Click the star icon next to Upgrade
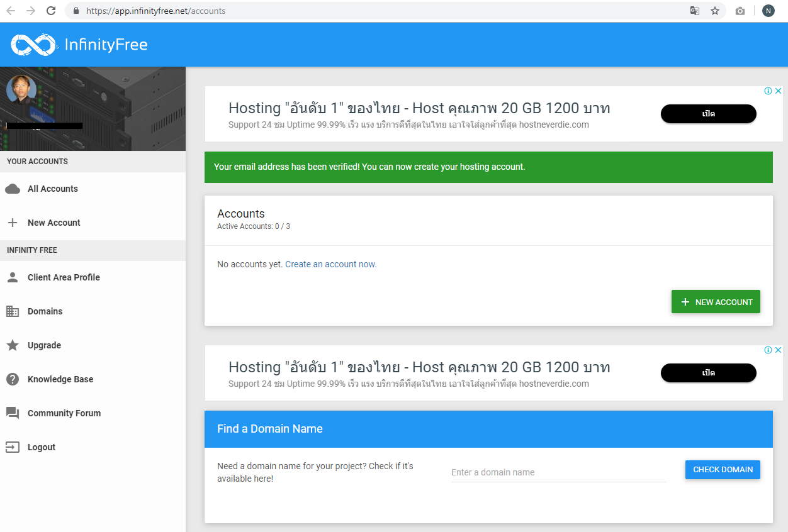The height and width of the screenshot is (532, 788). [x=13, y=345]
